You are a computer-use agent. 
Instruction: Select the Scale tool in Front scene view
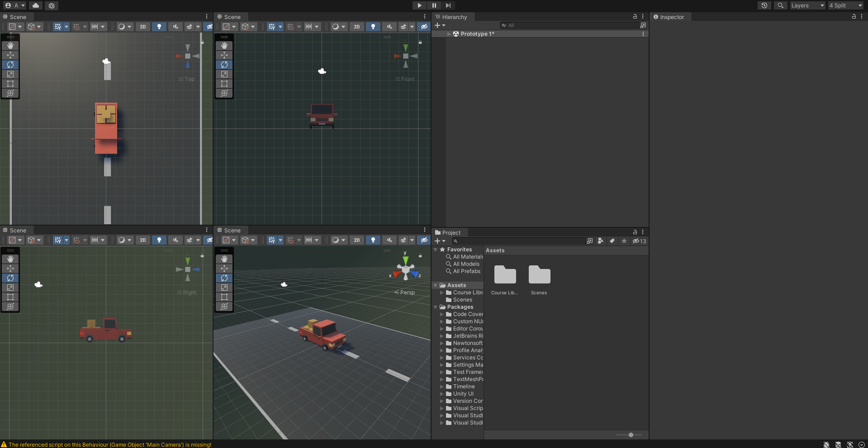[x=224, y=74]
